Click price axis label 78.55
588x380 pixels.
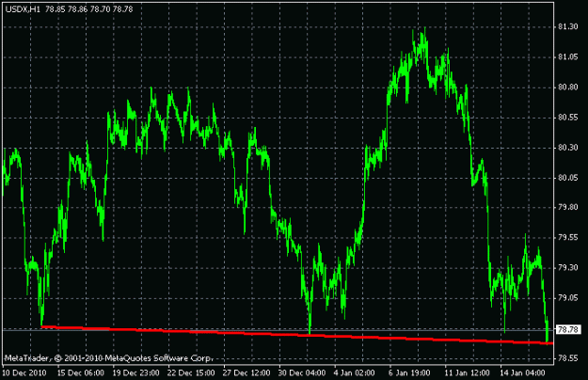tap(567, 358)
